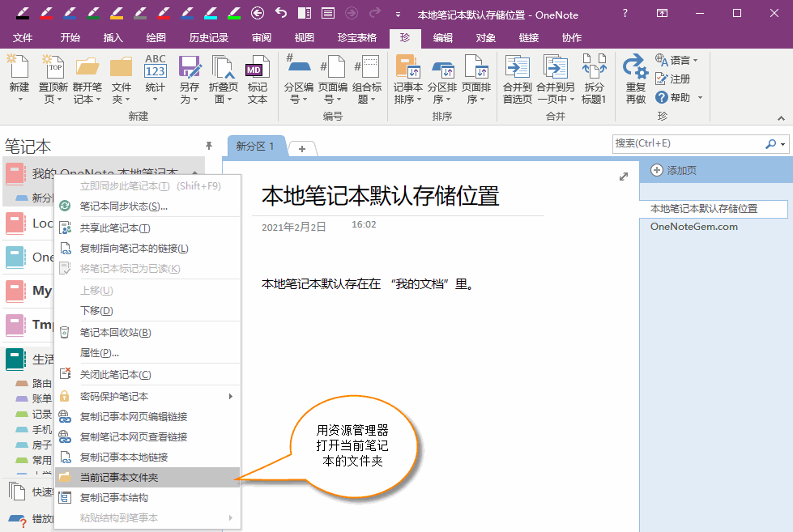Click the Back navigation arrow icon
793x532 pixels.
click(258, 13)
